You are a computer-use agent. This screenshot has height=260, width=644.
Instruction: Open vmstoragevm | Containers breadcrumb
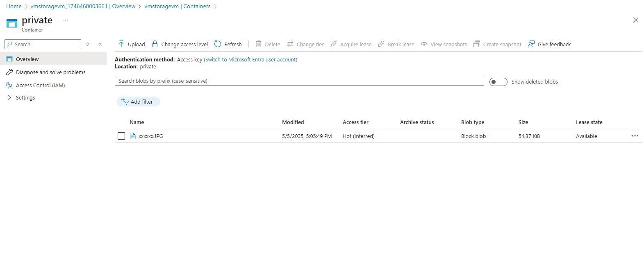[177, 6]
